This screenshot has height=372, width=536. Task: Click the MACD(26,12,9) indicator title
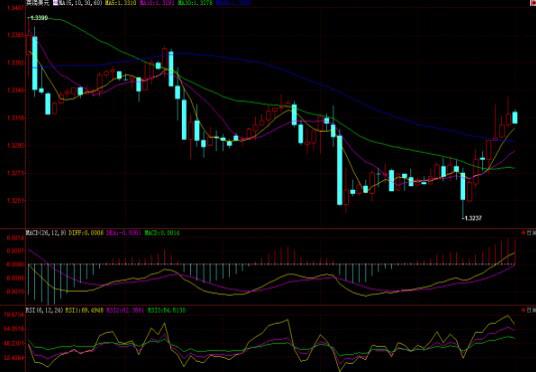(x=46, y=233)
